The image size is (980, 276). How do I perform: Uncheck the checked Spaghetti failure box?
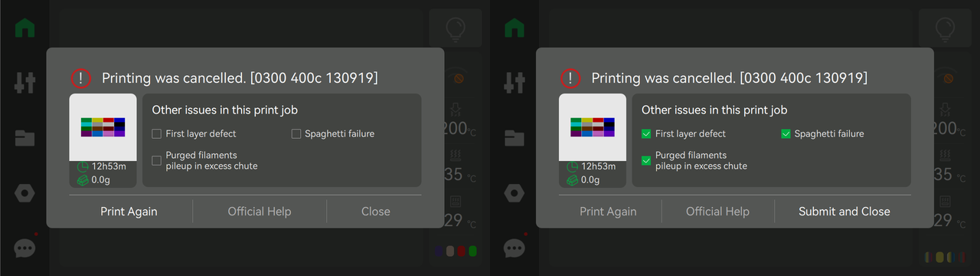pyautogui.click(x=786, y=133)
